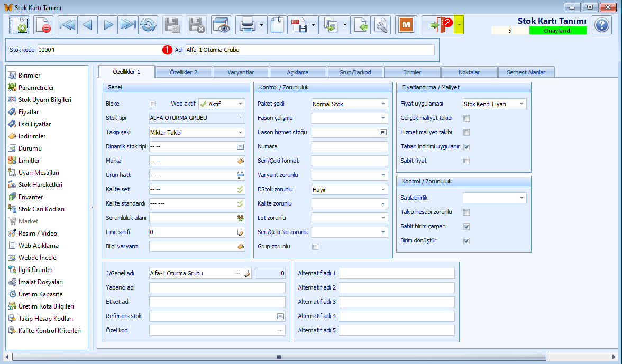Enable Grup zorunlu checkbox

click(315, 247)
